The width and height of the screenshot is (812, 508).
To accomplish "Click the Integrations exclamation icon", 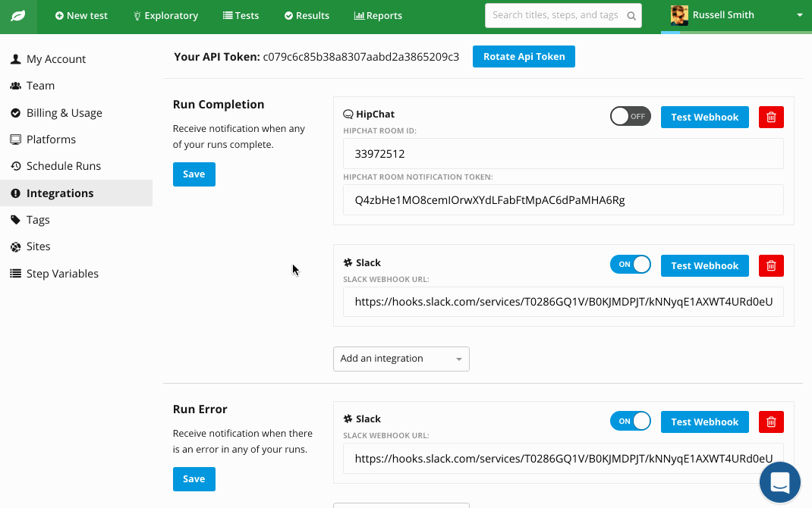I will click(x=15, y=193).
